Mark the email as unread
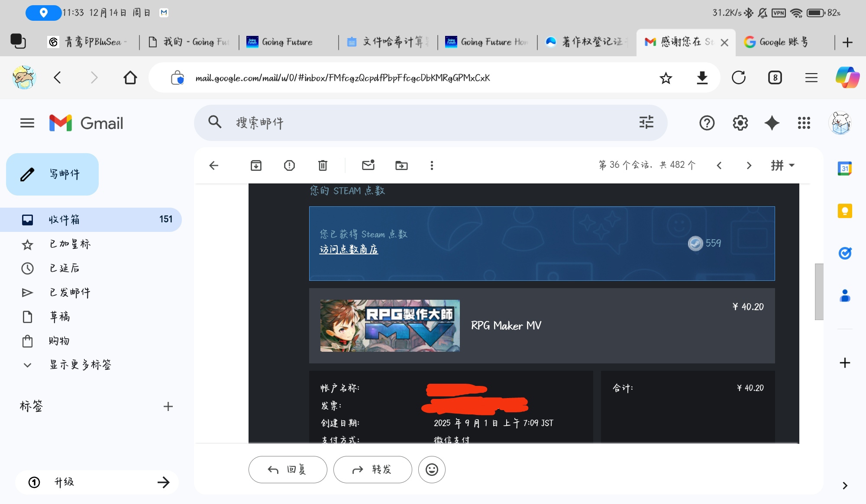 (x=368, y=165)
